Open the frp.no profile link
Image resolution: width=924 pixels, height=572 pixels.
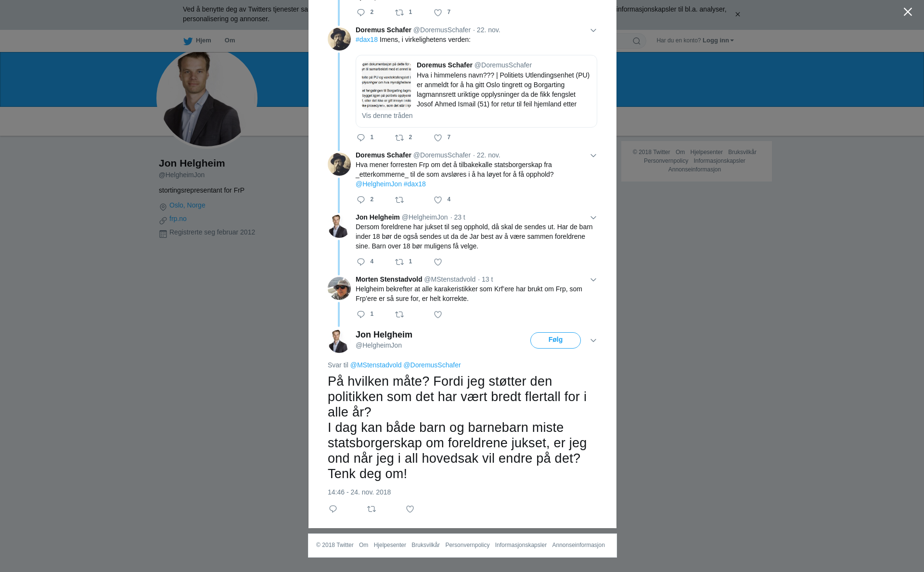click(x=178, y=219)
